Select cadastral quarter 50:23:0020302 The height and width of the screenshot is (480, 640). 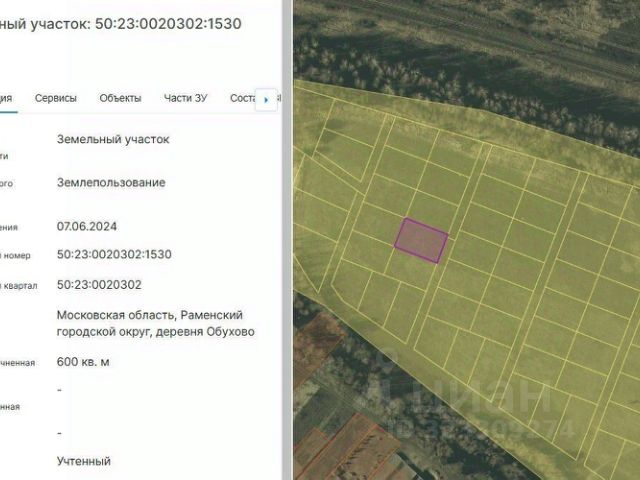[99, 284]
